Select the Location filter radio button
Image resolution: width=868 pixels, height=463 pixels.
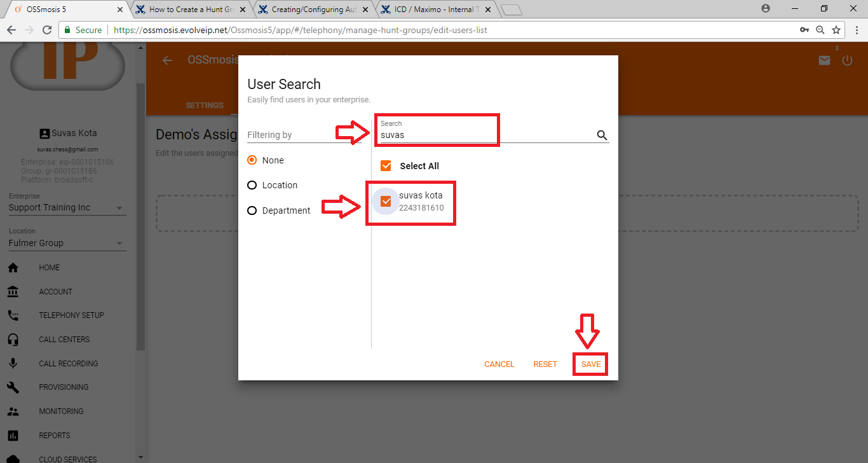[x=252, y=185]
